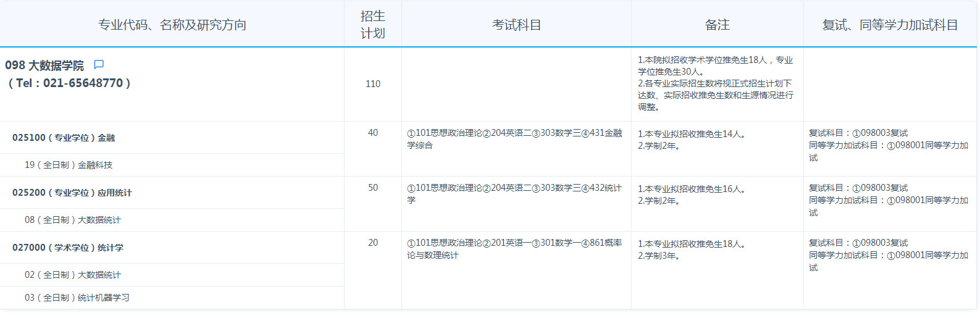This screenshot has height=318, width=980.
Task: Click the 098 大数据学院 school name
Action: 44,65
